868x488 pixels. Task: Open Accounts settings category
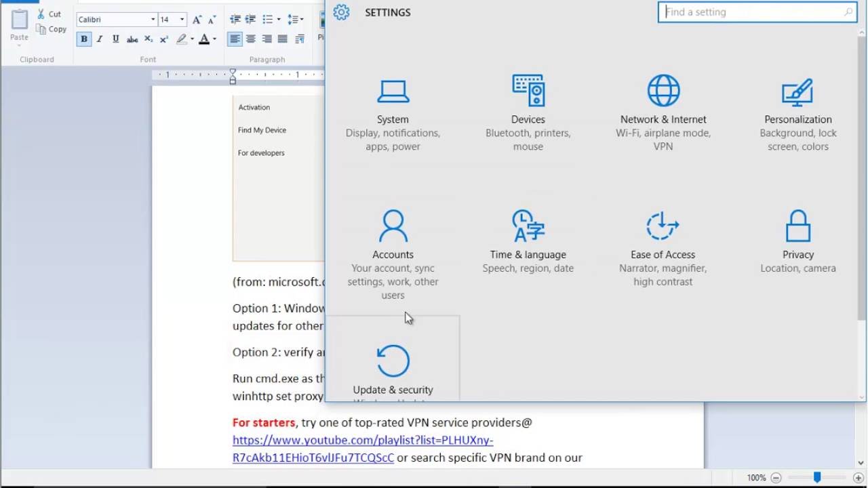pyautogui.click(x=393, y=254)
